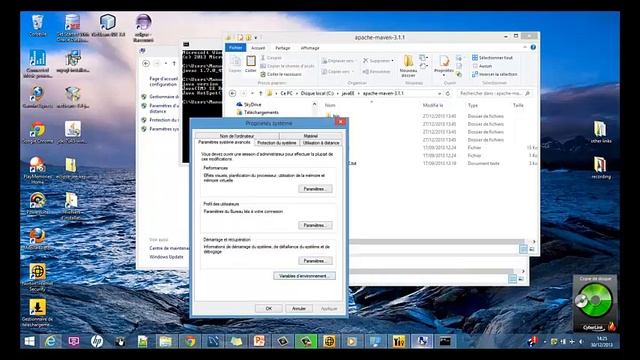This screenshot has width=640, height=360.
Task: Click the Couper scissors item in ribbon
Action: (x=271, y=58)
